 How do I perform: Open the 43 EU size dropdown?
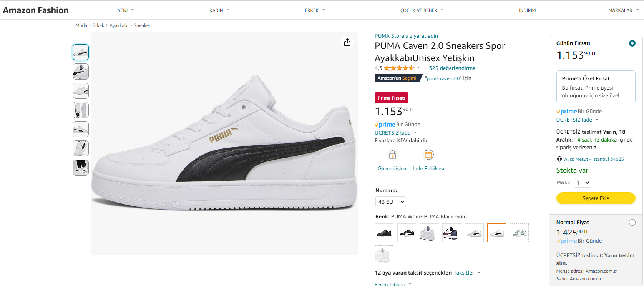(390, 202)
